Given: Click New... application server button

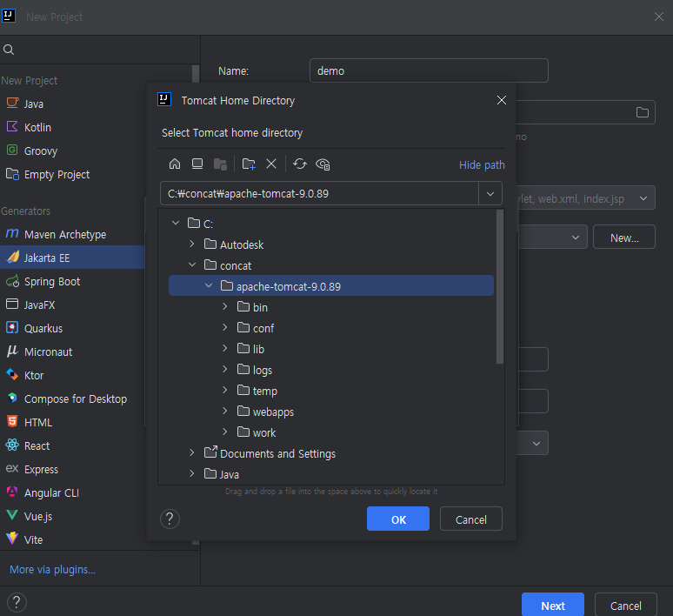Looking at the screenshot, I should 624,238.
